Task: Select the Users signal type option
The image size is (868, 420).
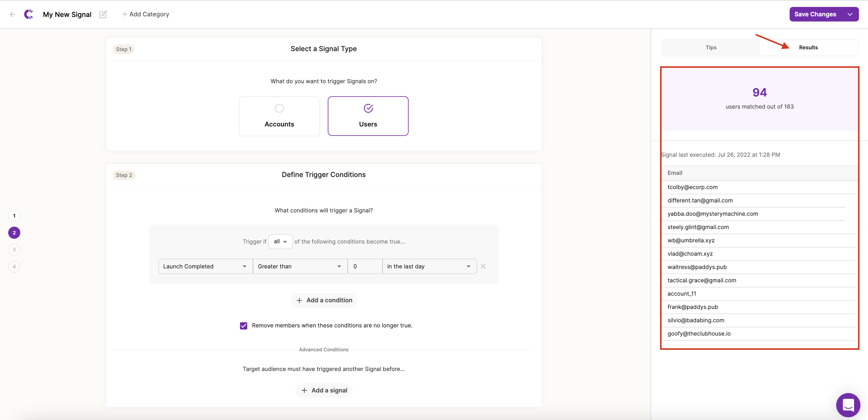Action: [368, 116]
